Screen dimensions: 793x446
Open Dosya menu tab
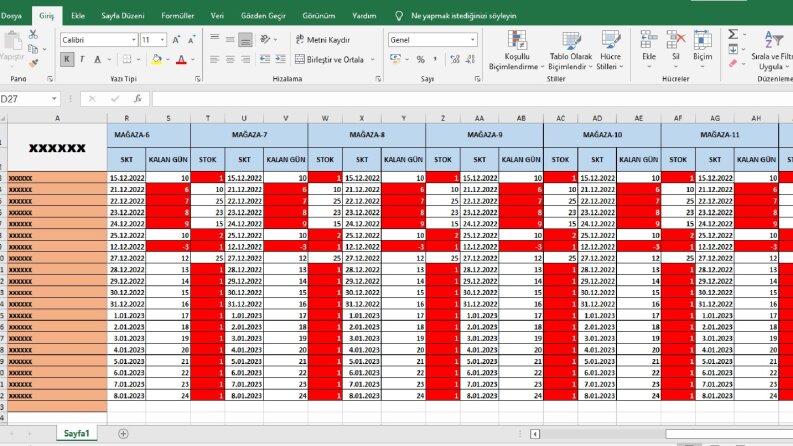click(11, 16)
